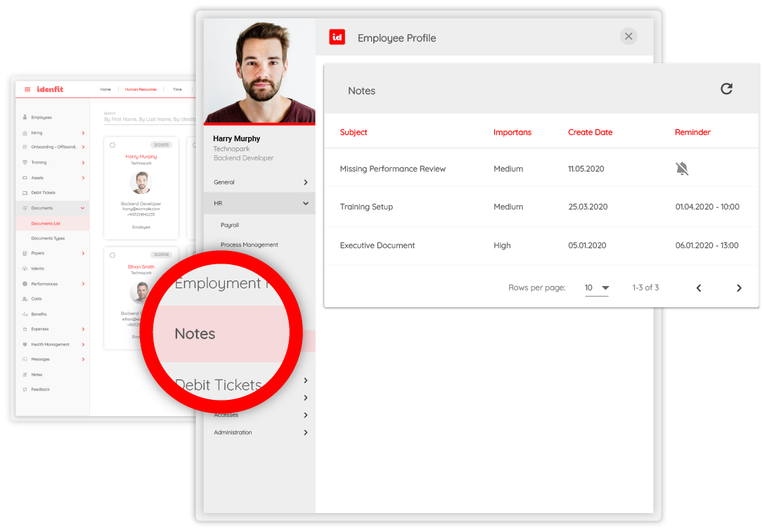
Task: Click the Feedback sidebar icon
Action: click(x=25, y=389)
